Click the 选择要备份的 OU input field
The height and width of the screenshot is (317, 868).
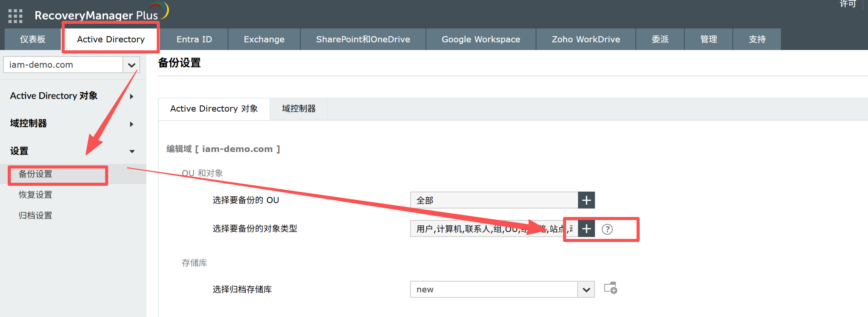[x=494, y=200]
